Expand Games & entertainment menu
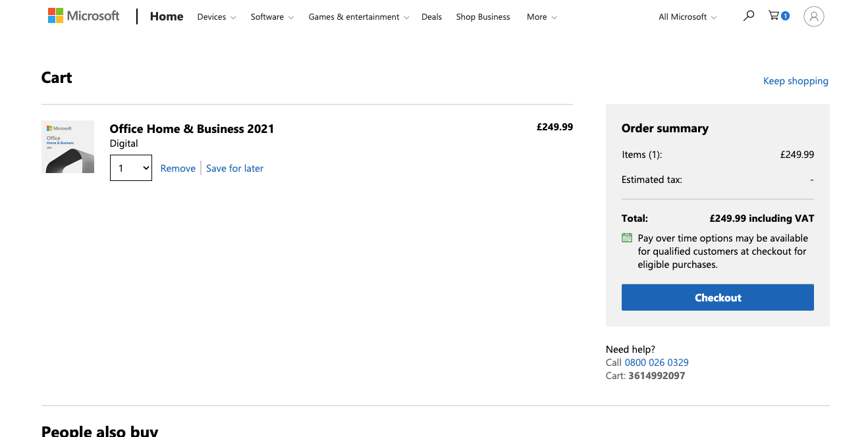 point(359,17)
